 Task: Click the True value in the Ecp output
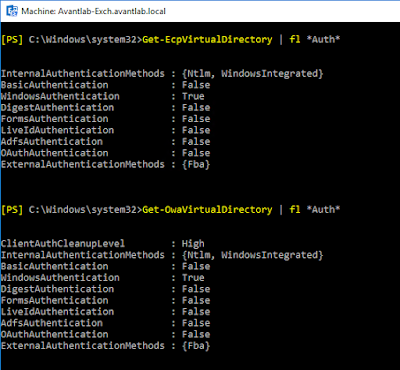[x=193, y=96]
